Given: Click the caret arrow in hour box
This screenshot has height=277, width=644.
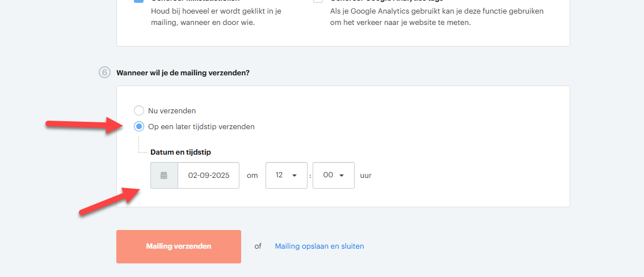Looking at the screenshot, I should click(294, 176).
